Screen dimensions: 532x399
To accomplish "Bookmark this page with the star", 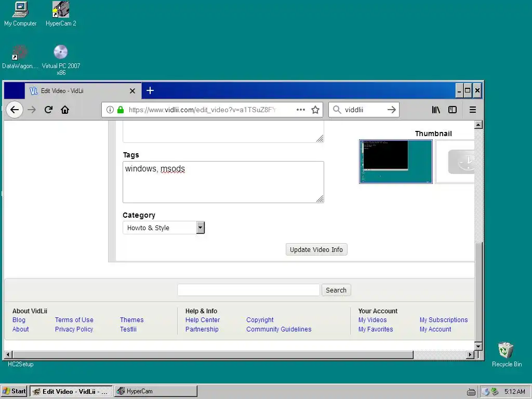I will tap(315, 110).
